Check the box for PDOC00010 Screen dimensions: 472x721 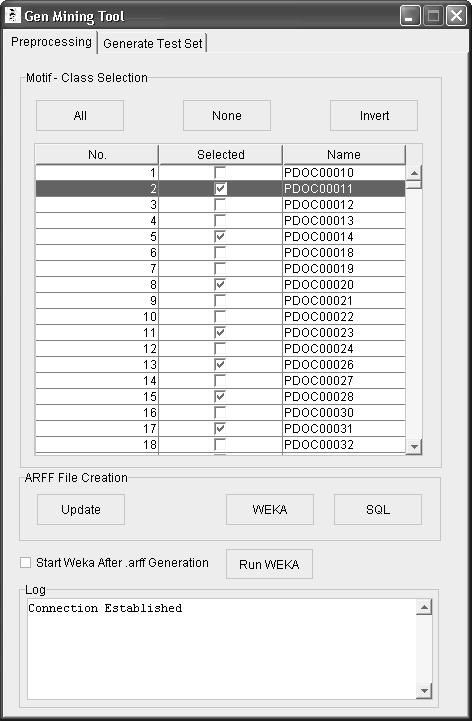[x=220, y=172]
